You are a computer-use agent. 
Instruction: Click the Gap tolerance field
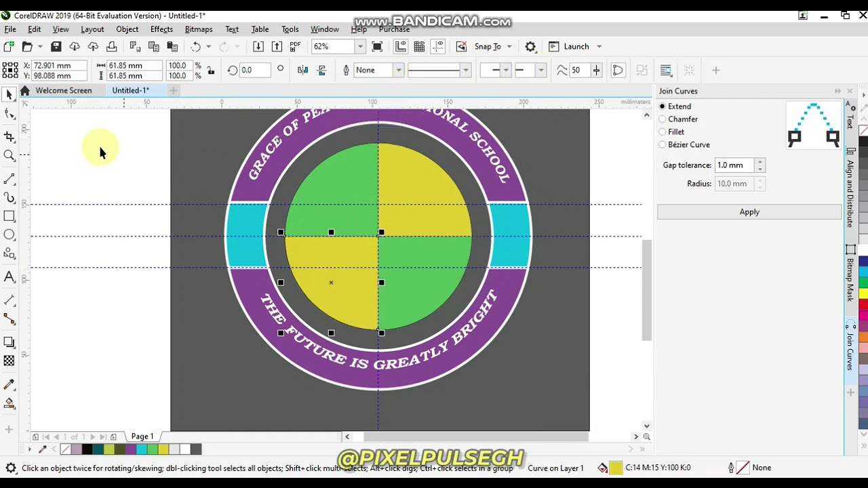[734, 165]
